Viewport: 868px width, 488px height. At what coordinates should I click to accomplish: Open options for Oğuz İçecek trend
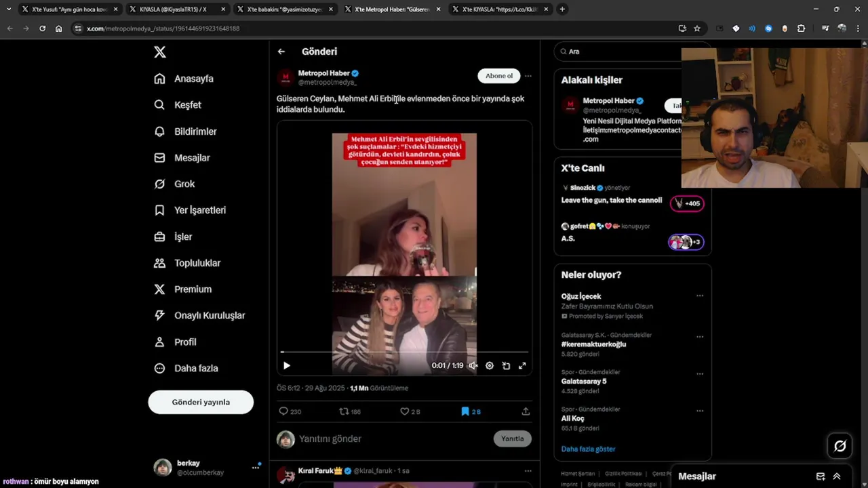coord(700,296)
